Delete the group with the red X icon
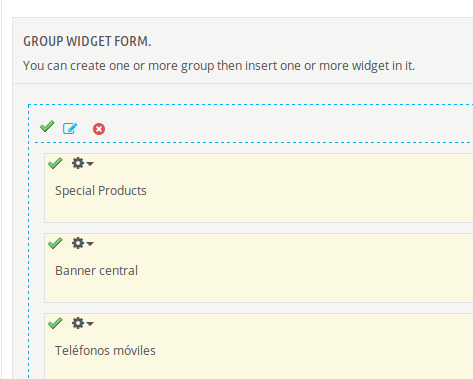Viewport: 473px width, 379px height. 99,129
